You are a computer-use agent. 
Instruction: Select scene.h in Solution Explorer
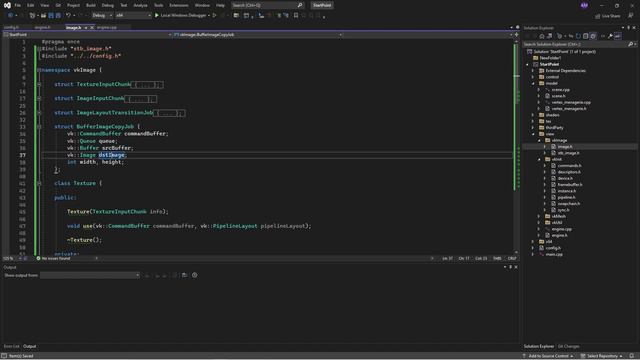558,96
